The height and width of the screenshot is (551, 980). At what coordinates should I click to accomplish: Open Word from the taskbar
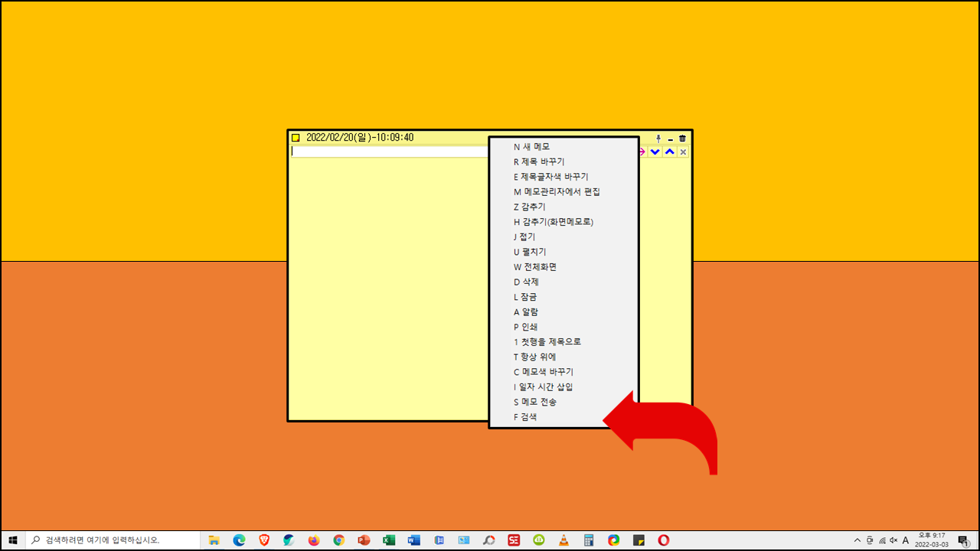414,540
